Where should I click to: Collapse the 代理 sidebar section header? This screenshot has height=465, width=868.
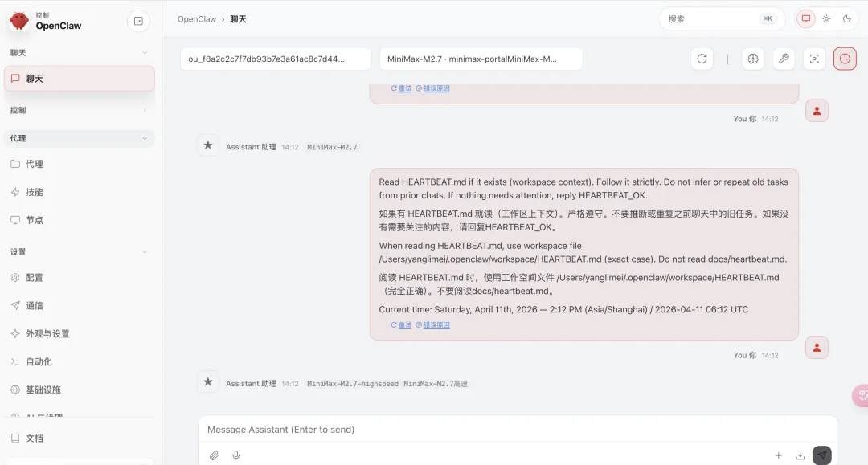click(x=79, y=138)
